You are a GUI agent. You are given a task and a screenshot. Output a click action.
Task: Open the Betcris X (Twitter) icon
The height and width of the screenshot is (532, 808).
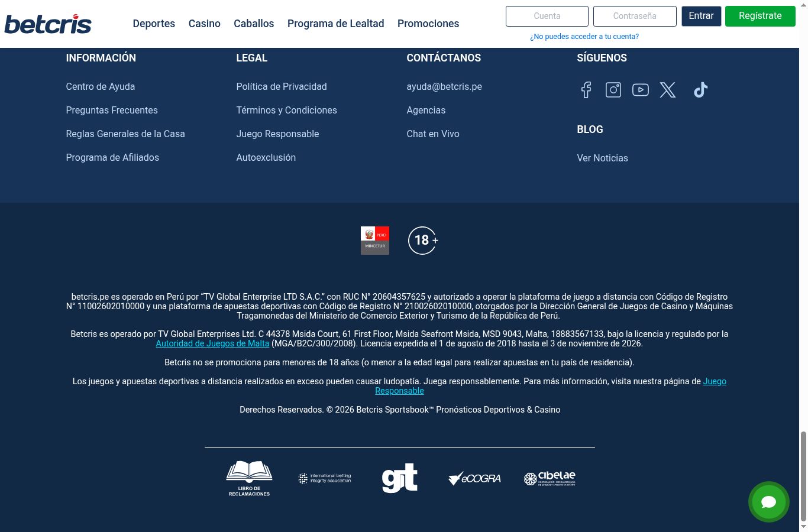pos(668,90)
